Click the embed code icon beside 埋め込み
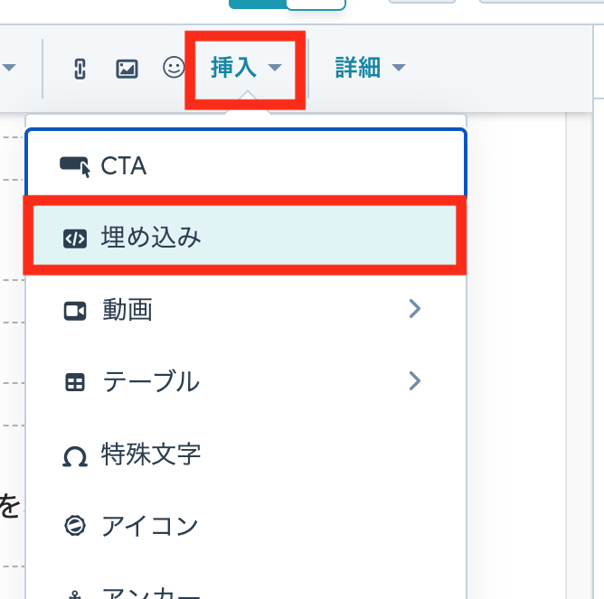 click(x=75, y=238)
